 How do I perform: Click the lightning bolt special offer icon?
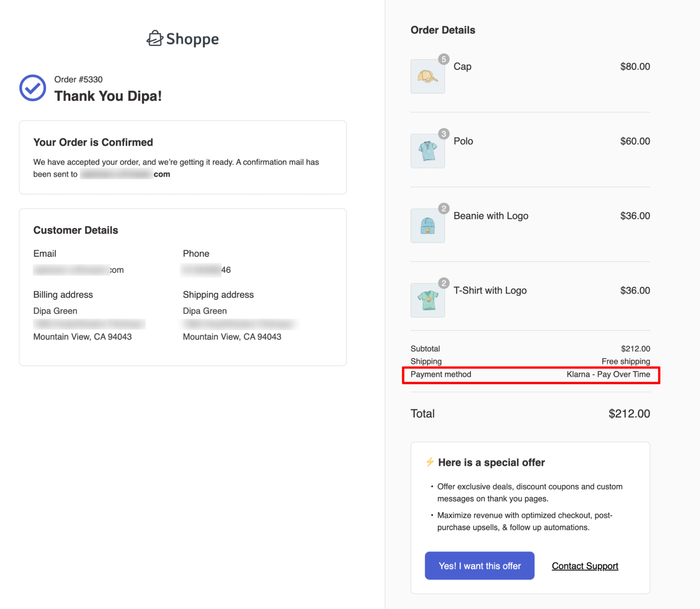pyautogui.click(x=429, y=462)
